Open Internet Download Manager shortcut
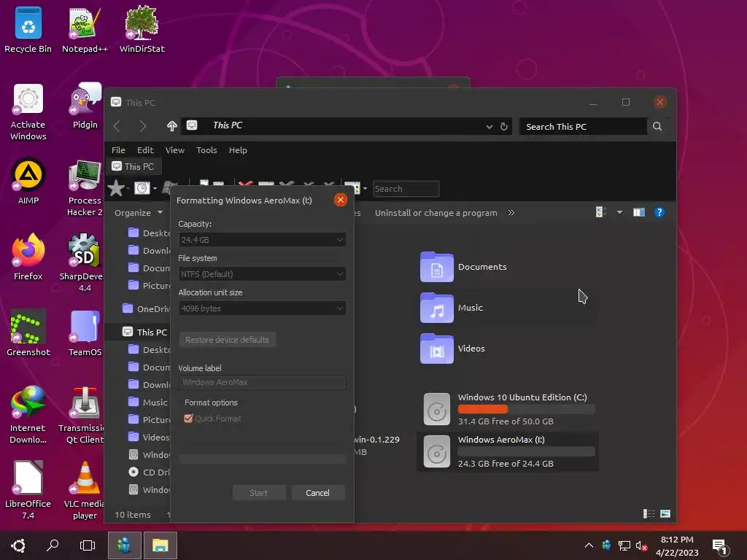 (28, 415)
